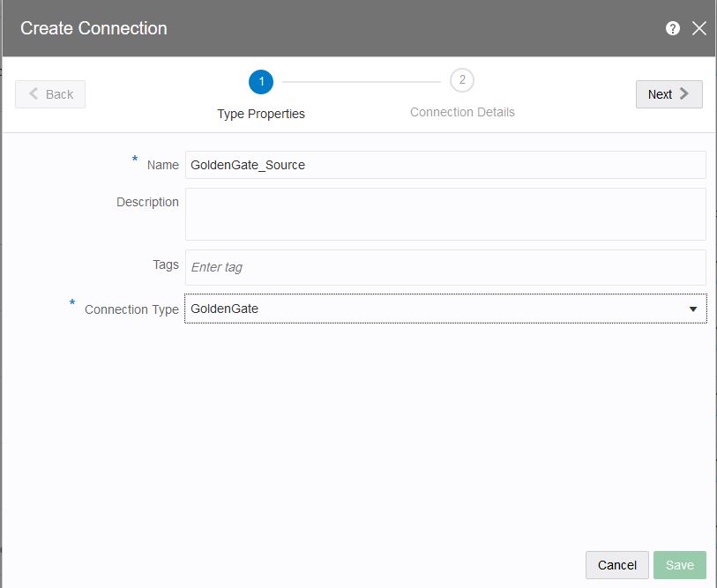Focus the Tags field with Enter tag placeholder
Image resolution: width=717 pixels, height=588 pixels.
445,267
